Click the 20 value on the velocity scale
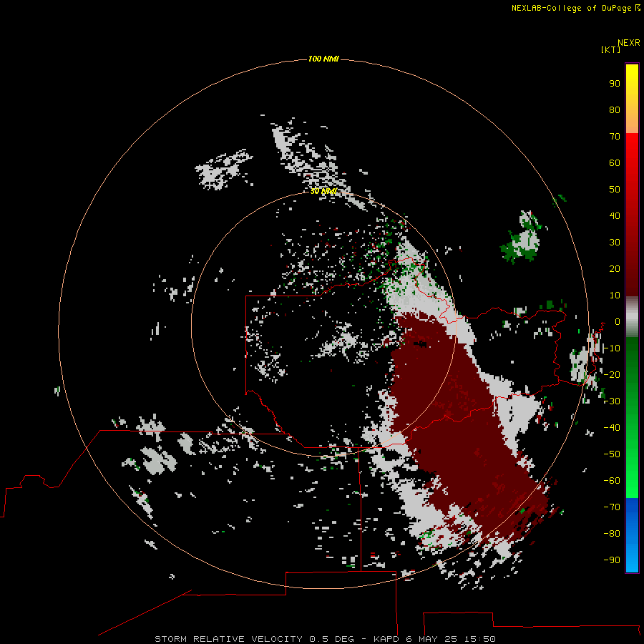Screen dimensions: 644x644 point(615,269)
